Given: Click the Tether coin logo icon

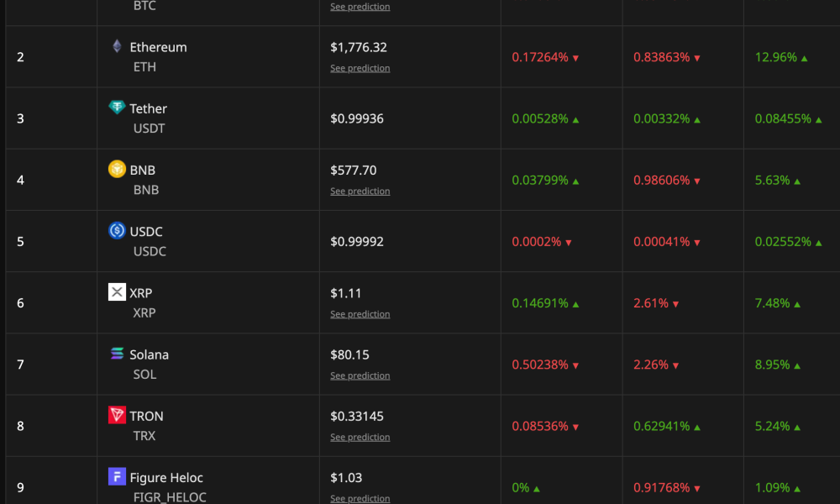Looking at the screenshot, I should [117, 108].
